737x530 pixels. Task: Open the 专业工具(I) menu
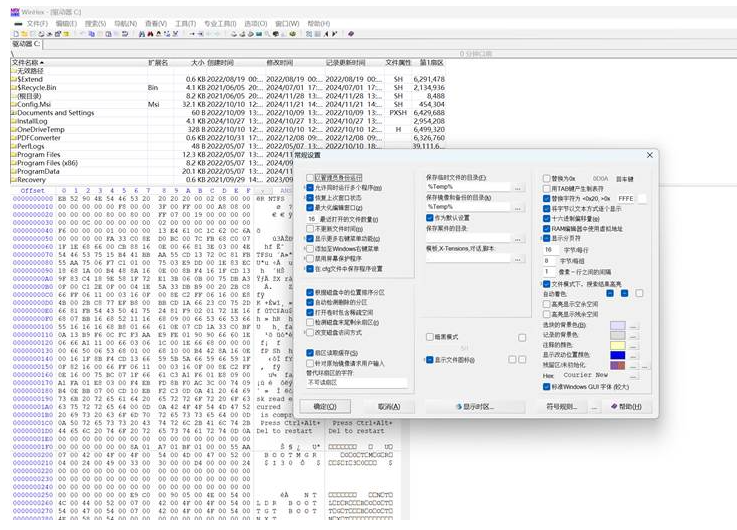(220, 23)
